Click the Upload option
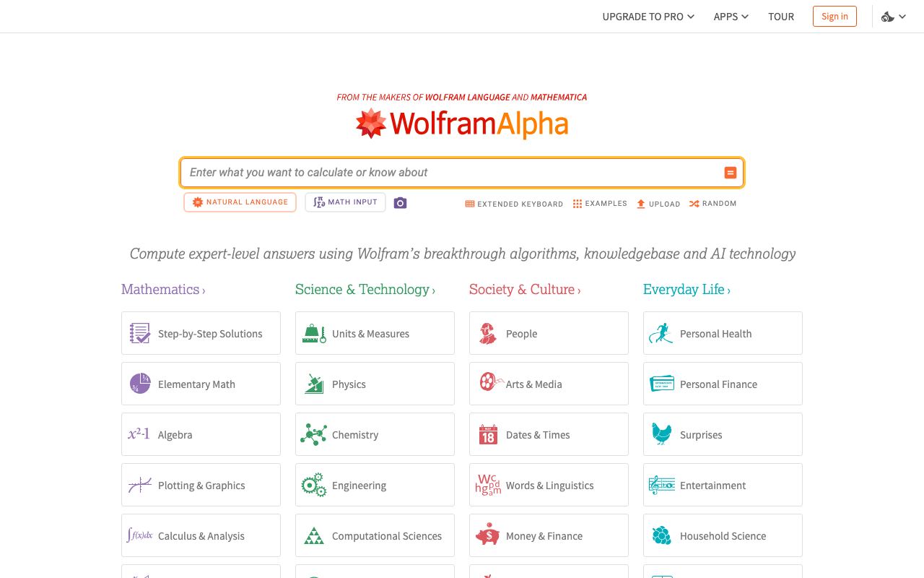Screen dimensions: 924x578 click(658, 204)
